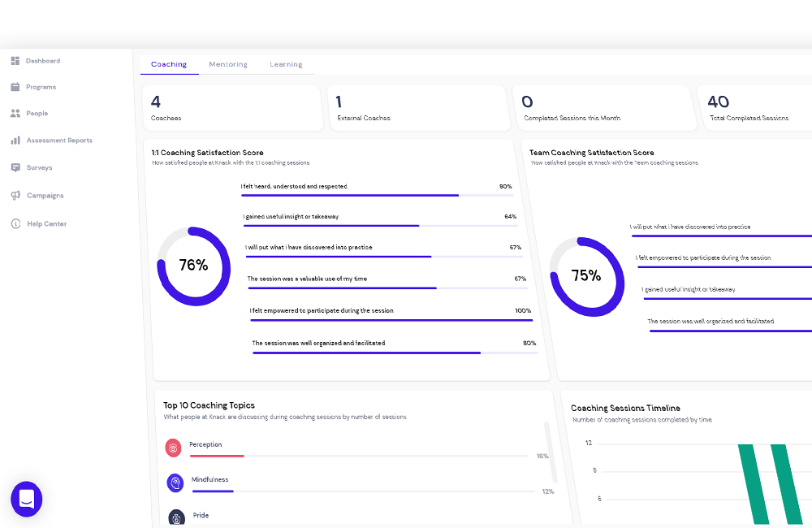Switch to the Mentoring tab
Screen dimensions: 812x528
228,64
